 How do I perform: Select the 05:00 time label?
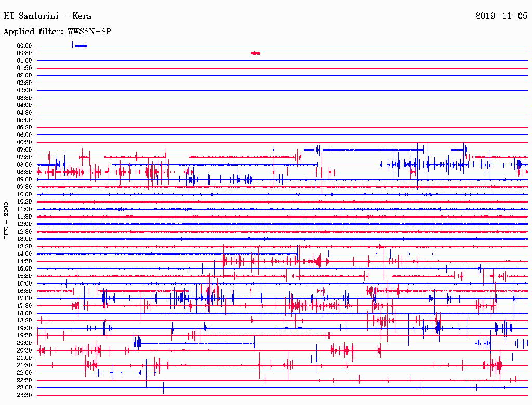[24, 120]
